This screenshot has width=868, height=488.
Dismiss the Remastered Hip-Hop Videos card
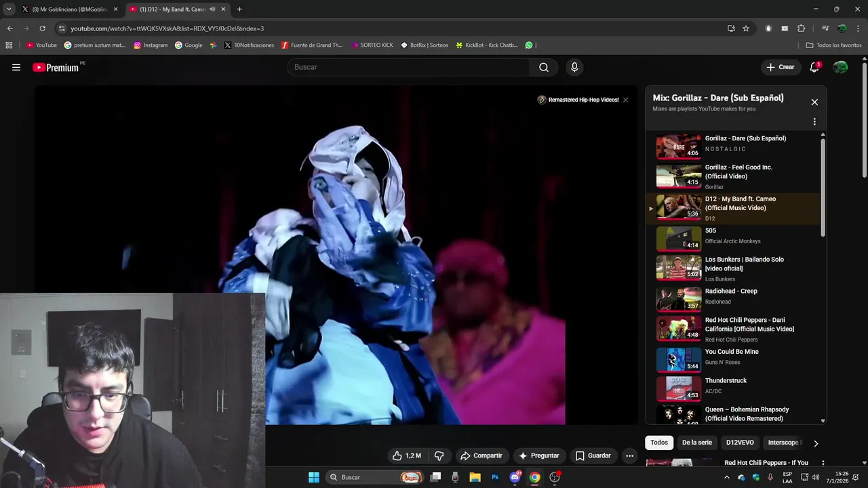pos(625,100)
